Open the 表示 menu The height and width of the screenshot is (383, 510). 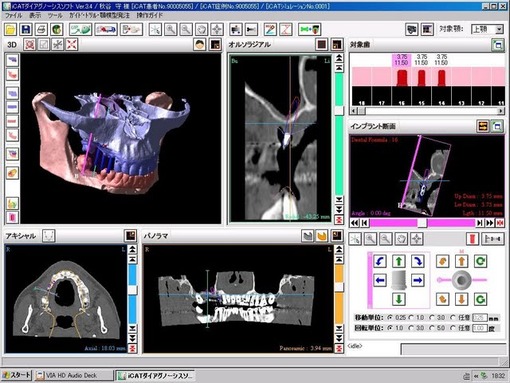35,15
